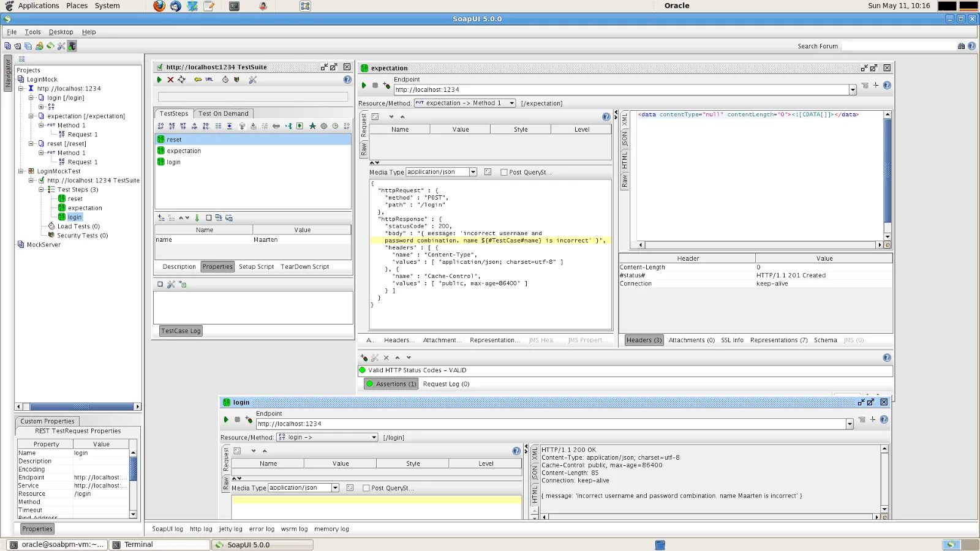Add REST request test step icon
Image resolution: width=980 pixels, height=551 pixels.
pyautogui.click(x=172, y=126)
